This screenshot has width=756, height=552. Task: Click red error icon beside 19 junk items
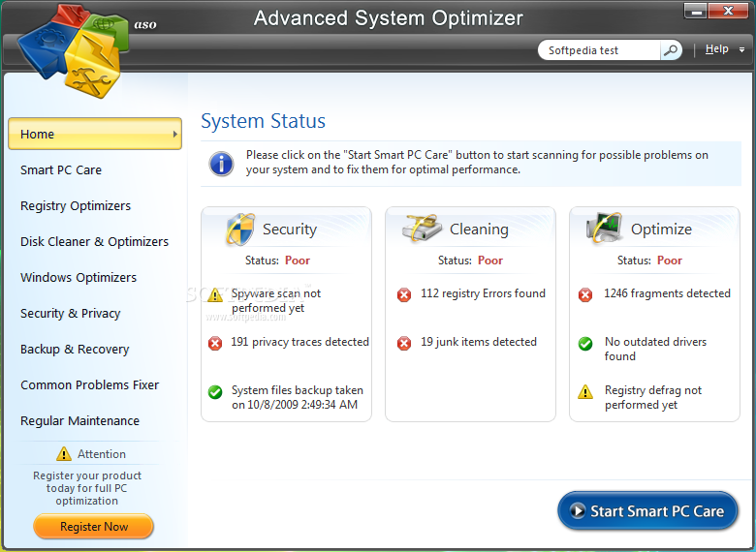click(x=404, y=343)
